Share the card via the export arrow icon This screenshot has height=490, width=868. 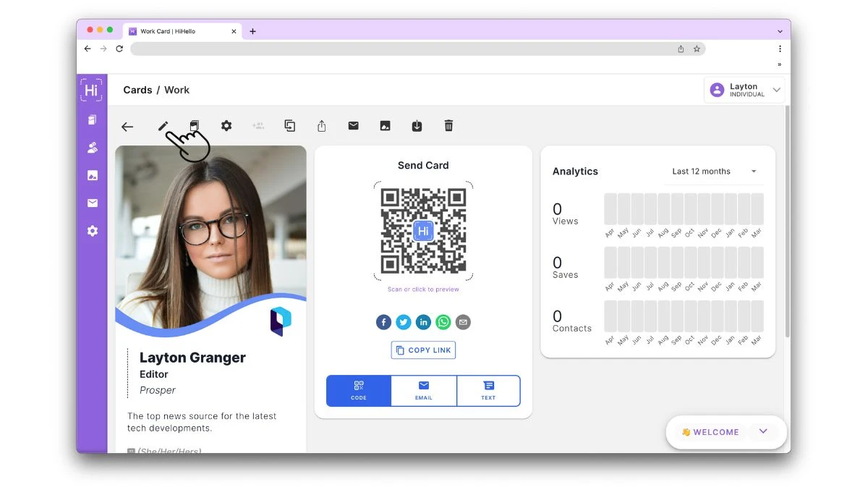coord(321,125)
